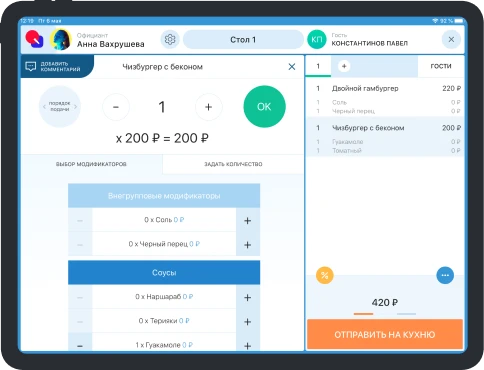Increase the dish quantity with plus
Screen dimensions: 484x370
point(208,107)
